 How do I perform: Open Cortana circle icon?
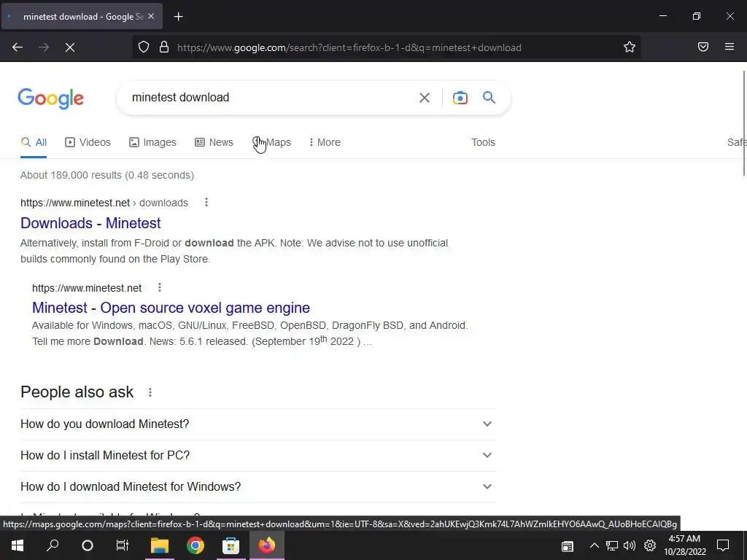pos(88,545)
